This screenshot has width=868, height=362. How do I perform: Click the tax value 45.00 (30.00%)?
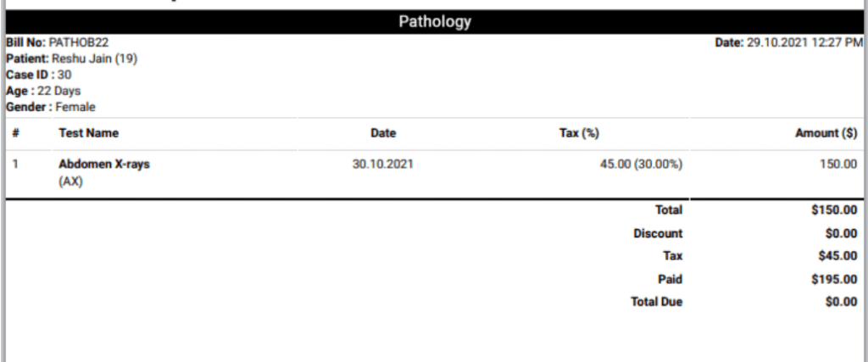pyautogui.click(x=641, y=164)
